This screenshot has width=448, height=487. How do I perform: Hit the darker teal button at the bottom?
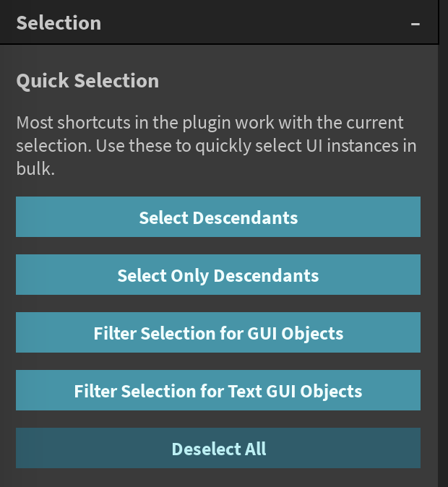click(218, 449)
